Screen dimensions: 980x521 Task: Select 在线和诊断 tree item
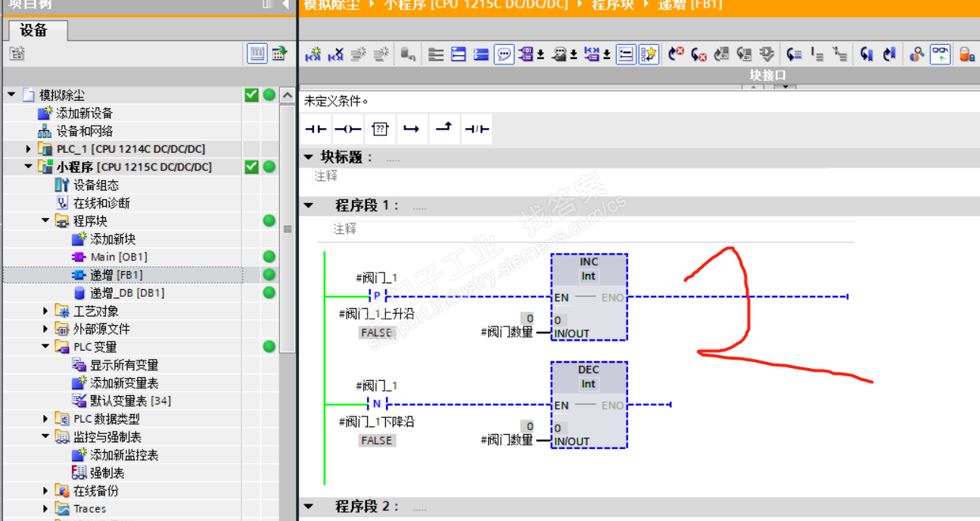101,203
